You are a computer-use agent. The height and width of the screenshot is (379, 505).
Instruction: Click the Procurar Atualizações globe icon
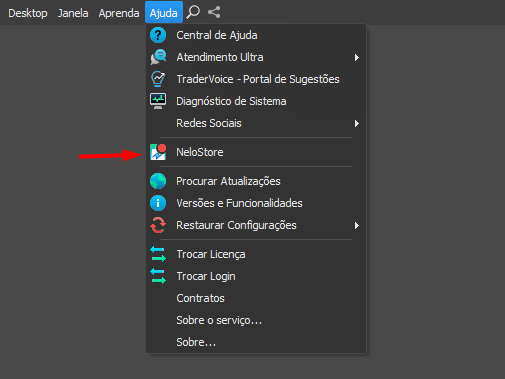click(158, 181)
